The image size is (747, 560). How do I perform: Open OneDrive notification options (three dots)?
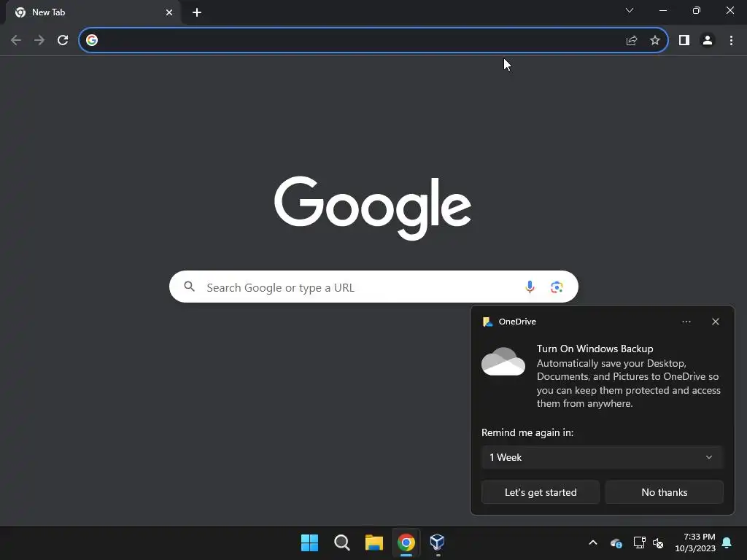click(686, 322)
